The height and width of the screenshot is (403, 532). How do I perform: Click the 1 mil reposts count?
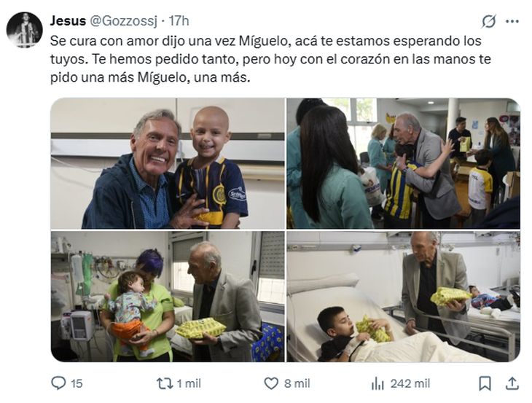pos(189,383)
